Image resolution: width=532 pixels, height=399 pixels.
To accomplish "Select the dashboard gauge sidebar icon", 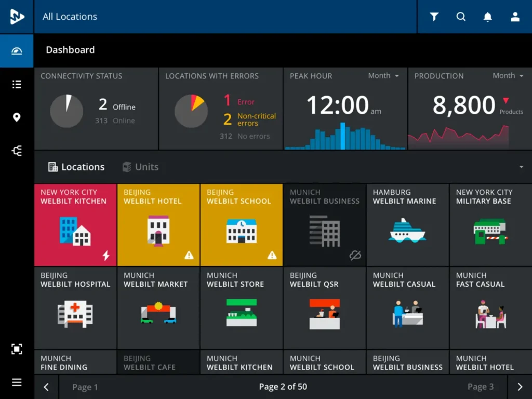I will [17, 51].
